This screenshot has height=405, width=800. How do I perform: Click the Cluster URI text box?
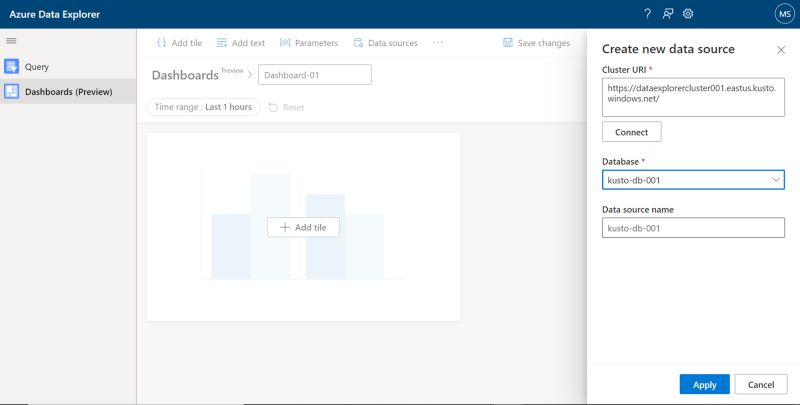pos(693,97)
